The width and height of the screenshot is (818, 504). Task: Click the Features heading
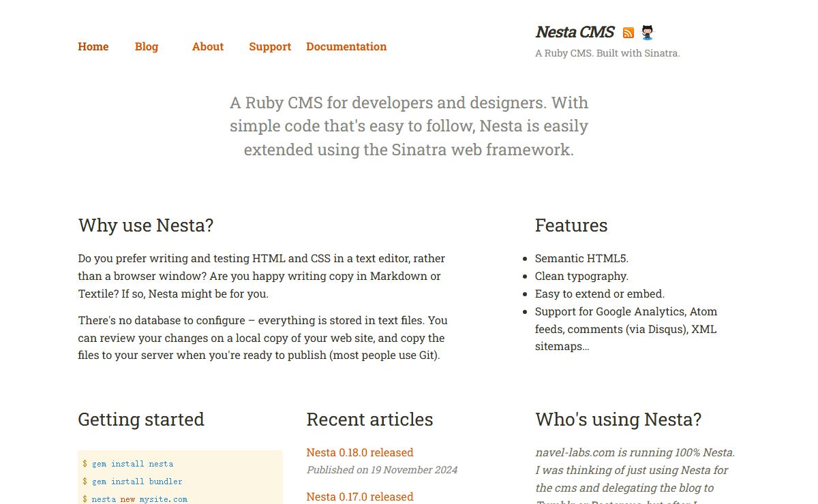click(x=571, y=225)
